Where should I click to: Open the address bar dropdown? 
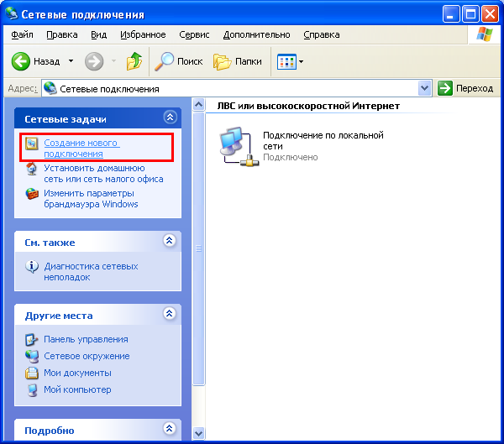click(424, 88)
